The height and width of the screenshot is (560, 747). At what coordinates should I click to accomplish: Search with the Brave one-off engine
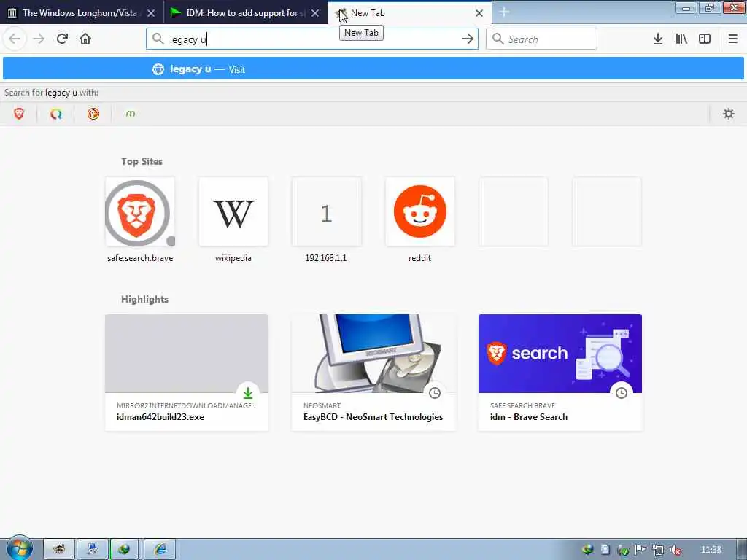click(x=19, y=114)
